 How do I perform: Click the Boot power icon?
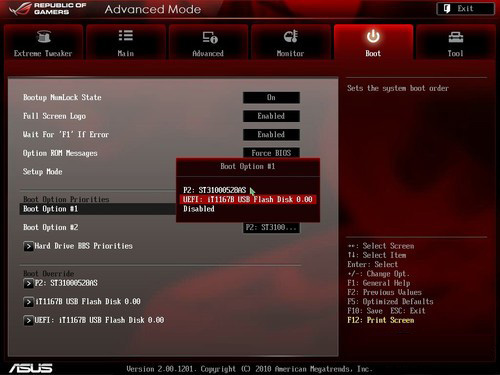(373, 36)
